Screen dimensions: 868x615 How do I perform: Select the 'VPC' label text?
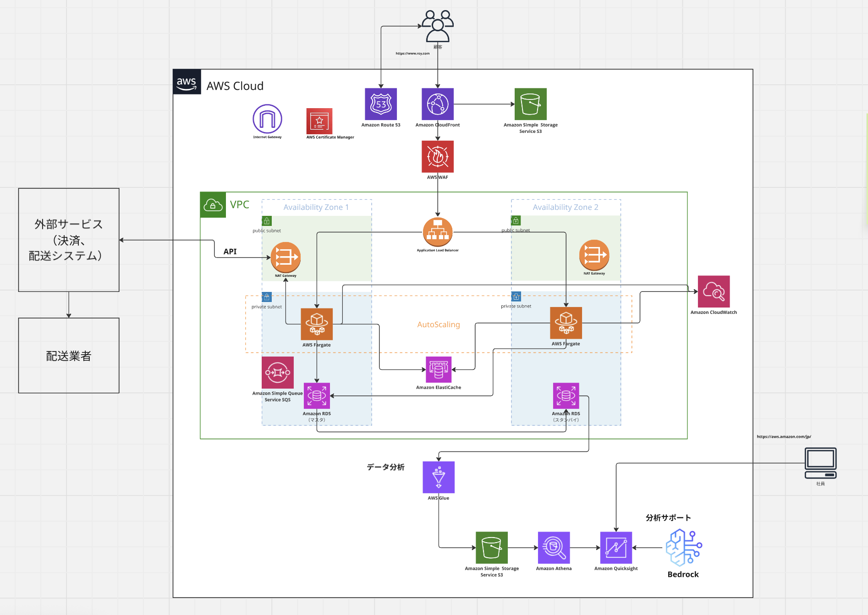coord(240,204)
